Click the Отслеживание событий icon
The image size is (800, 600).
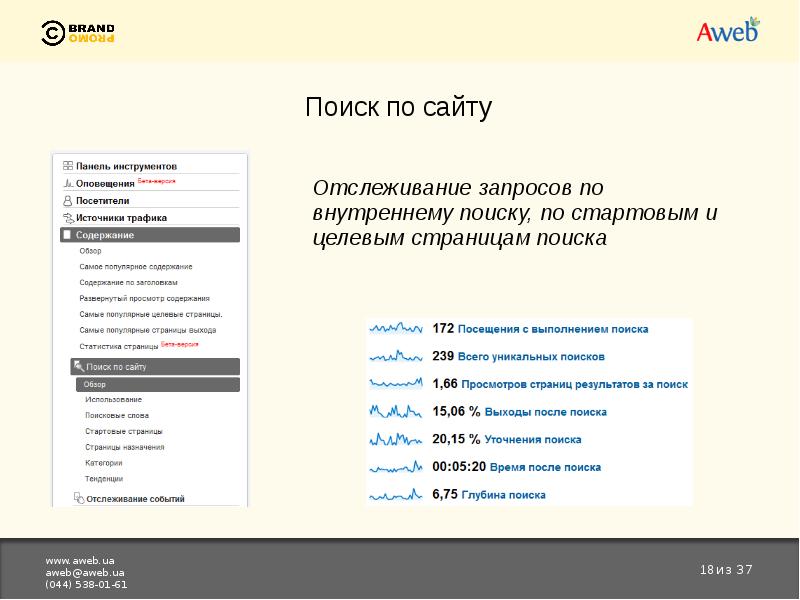[79, 498]
